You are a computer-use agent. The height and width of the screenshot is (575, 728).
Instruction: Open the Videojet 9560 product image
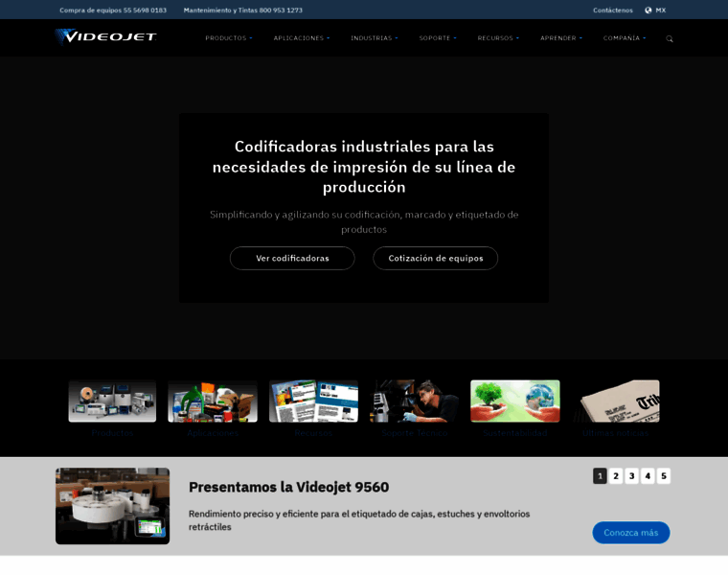(112, 506)
